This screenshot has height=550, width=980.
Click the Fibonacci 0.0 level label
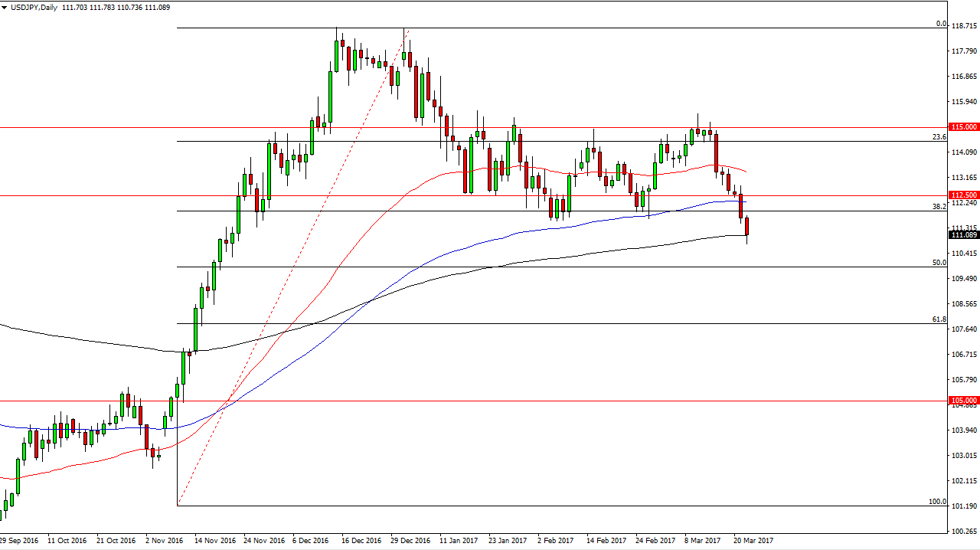point(942,24)
